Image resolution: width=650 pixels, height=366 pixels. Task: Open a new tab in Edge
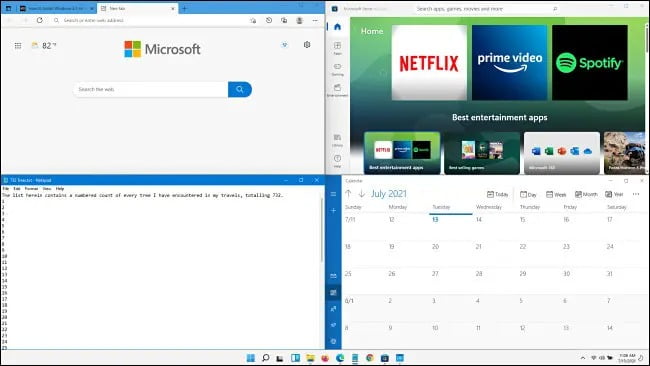[184, 8]
